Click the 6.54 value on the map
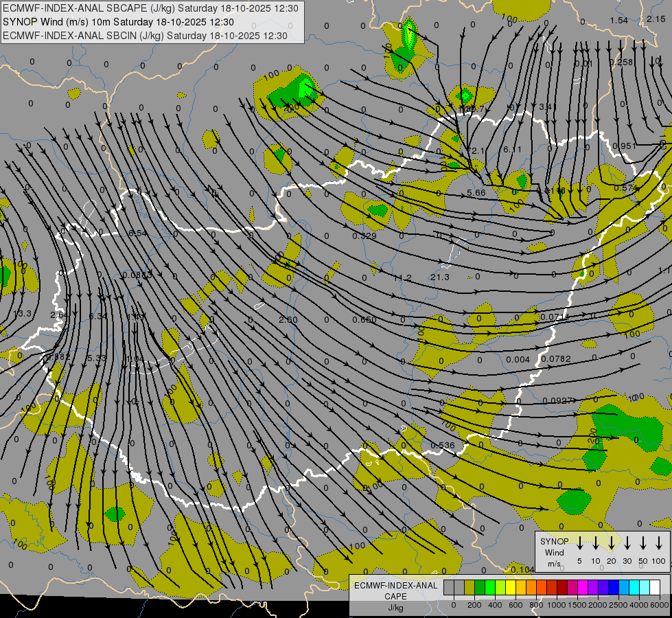 point(138,233)
